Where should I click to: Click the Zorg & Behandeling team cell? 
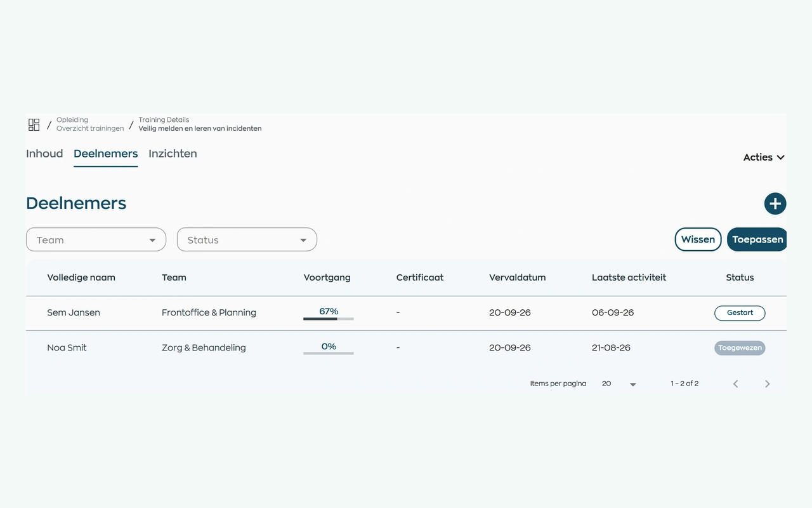[x=204, y=348]
